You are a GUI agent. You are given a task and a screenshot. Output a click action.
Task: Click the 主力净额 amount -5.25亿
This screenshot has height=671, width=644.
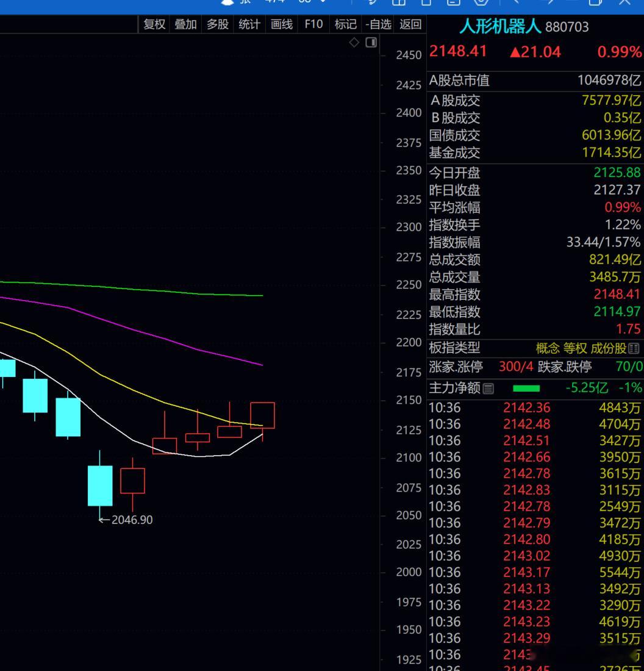(587, 388)
